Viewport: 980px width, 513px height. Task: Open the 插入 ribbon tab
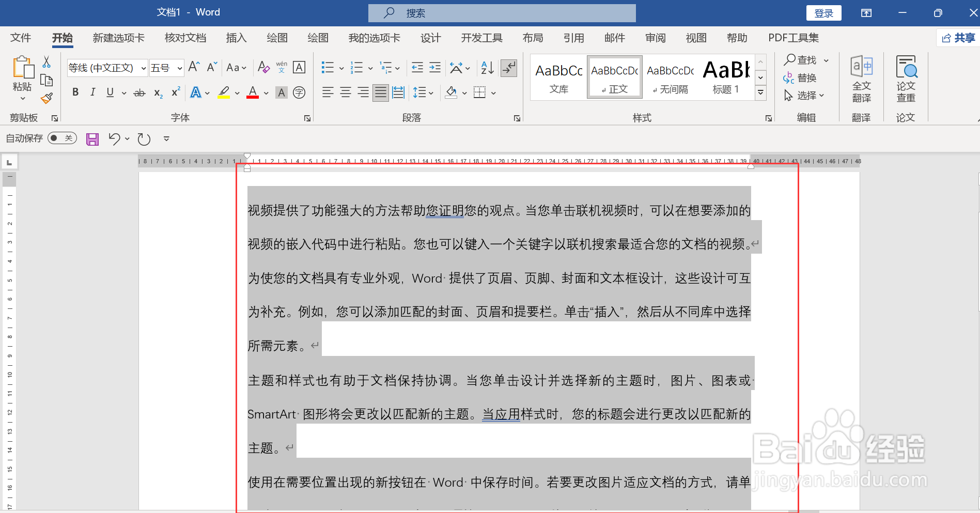(x=236, y=38)
